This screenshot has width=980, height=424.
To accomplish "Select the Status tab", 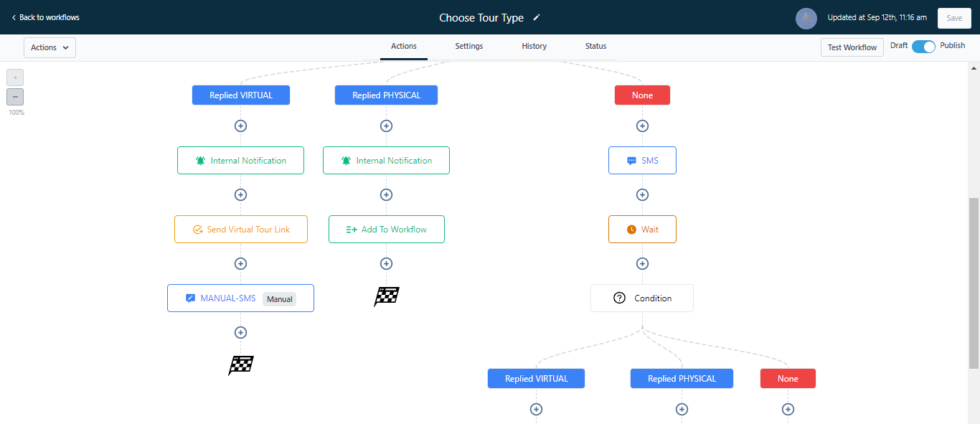I will click(x=595, y=47).
